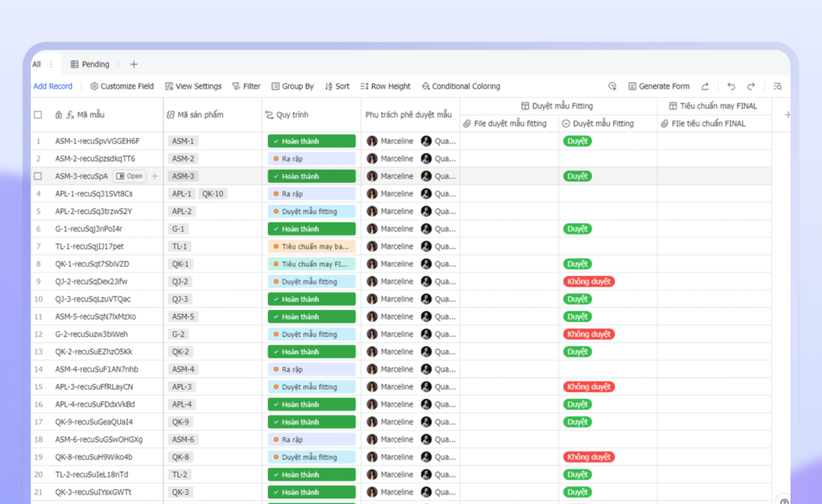Open Filter options

tap(246, 86)
